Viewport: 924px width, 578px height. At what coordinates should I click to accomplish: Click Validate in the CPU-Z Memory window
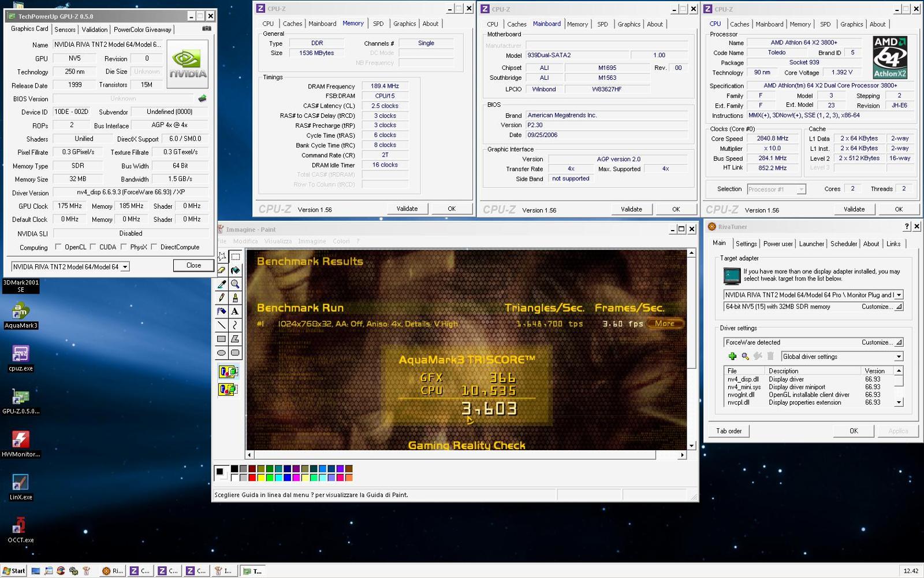(407, 209)
